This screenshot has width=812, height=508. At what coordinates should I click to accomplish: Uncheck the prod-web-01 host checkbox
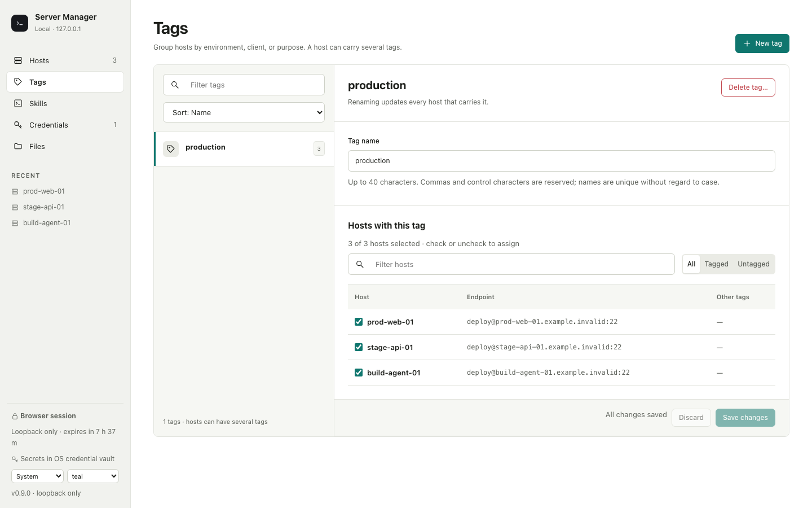359,322
